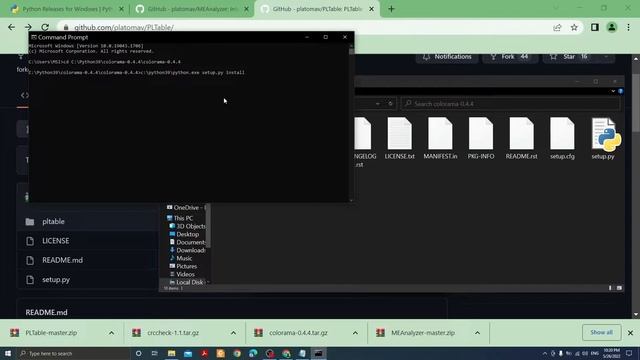Image resolution: width=640 pixels, height=360 pixels.
Task: Toggle the browser side panel
Action: 595,27
